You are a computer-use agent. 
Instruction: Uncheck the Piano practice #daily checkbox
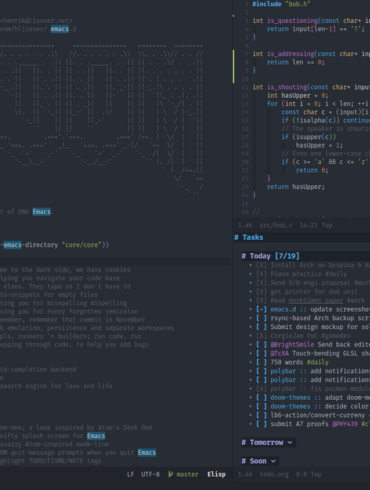click(x=262, y=274)
